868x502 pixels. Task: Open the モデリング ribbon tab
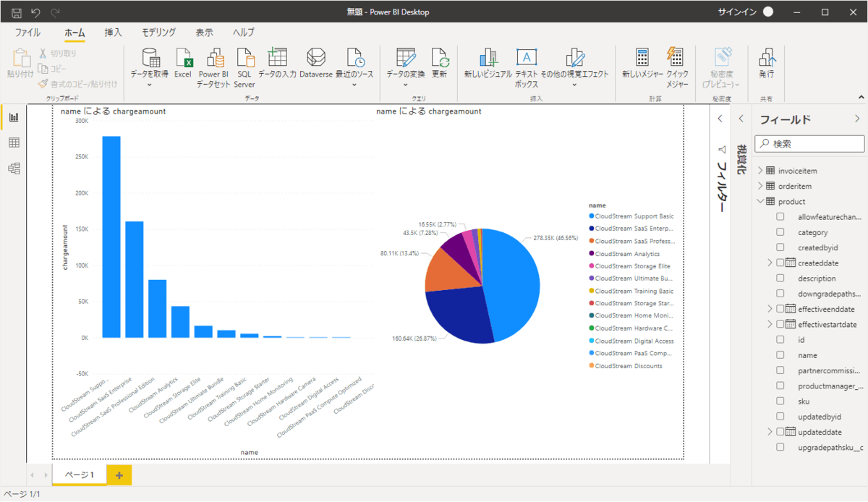pyautogui.click(x=158, y=33)
